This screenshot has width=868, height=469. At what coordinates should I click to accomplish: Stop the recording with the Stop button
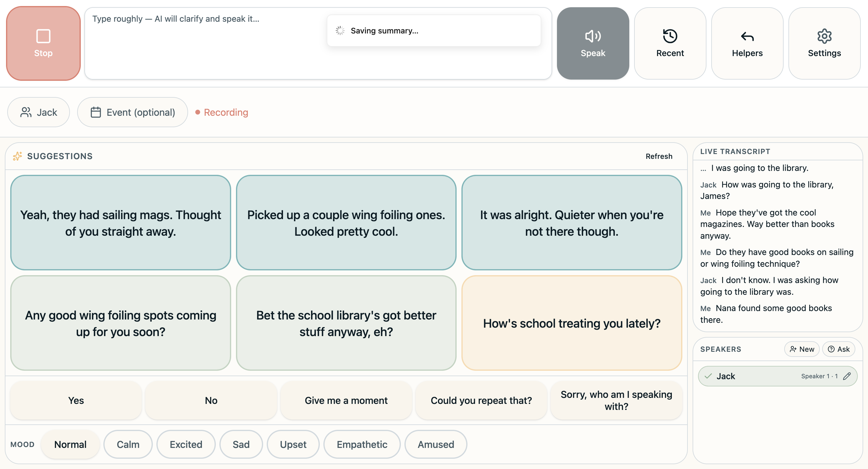pyautogui.click(x=43, y=43)
